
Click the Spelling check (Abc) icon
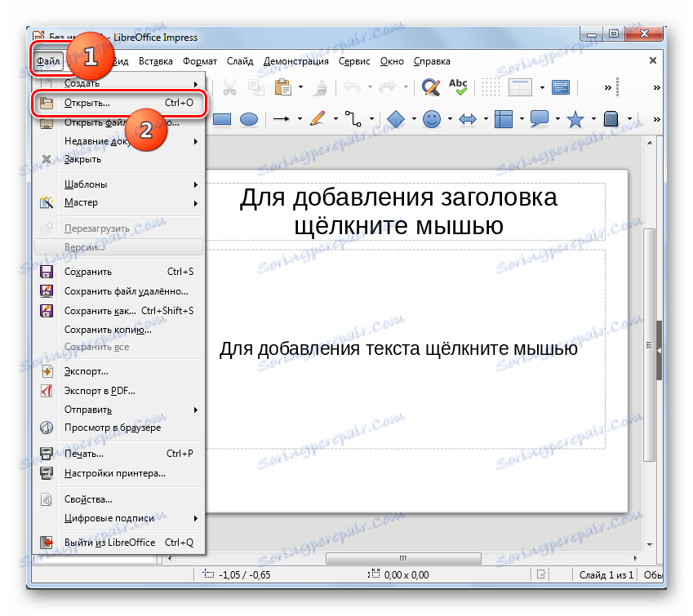[x=457, y=86]
